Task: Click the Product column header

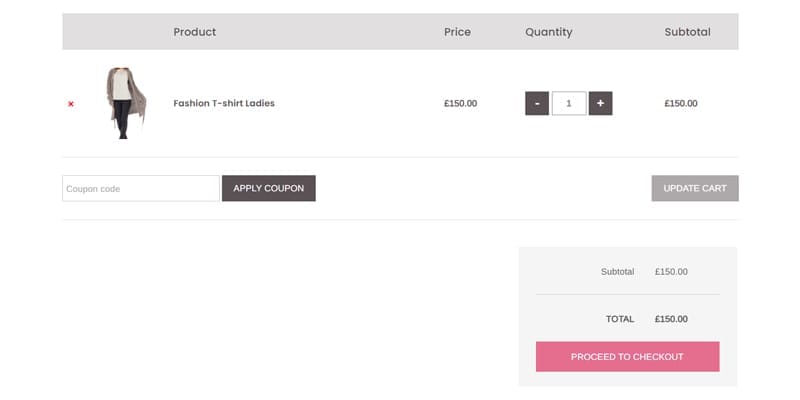Action: 195,32
